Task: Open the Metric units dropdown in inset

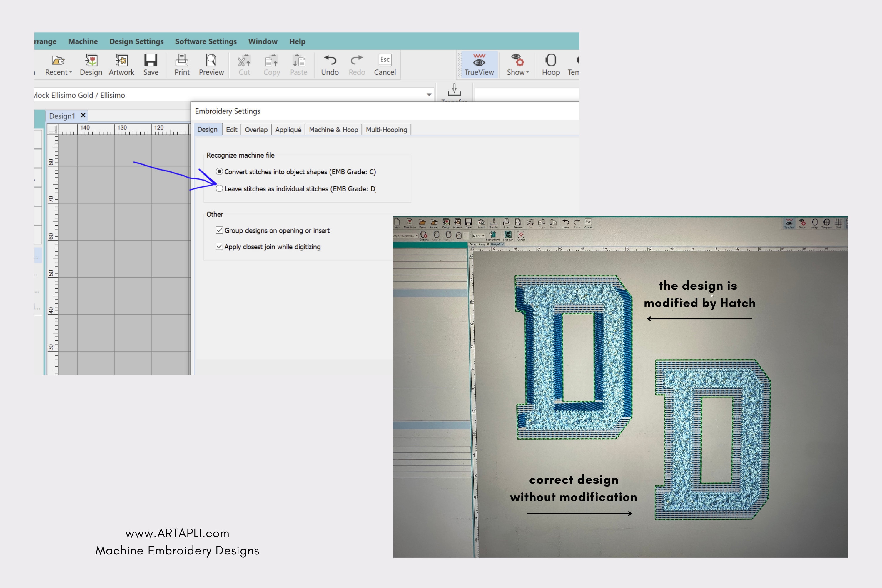Action: point(479,236)
